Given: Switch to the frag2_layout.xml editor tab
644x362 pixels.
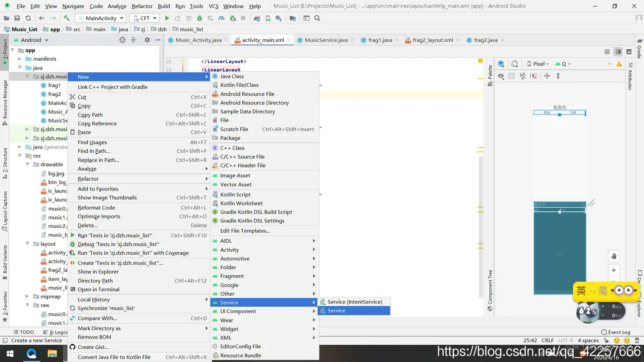Looking at the screenshot, I should coord(433,40).
